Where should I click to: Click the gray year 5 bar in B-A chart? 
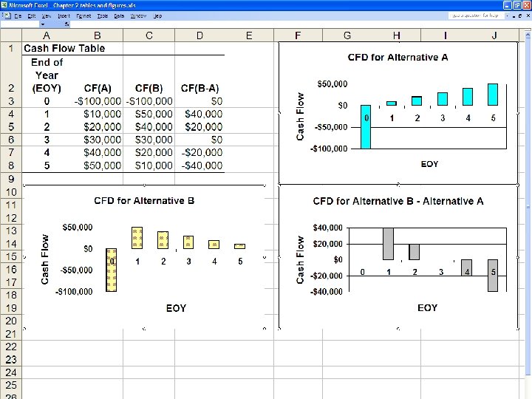[x=493, y=276]
